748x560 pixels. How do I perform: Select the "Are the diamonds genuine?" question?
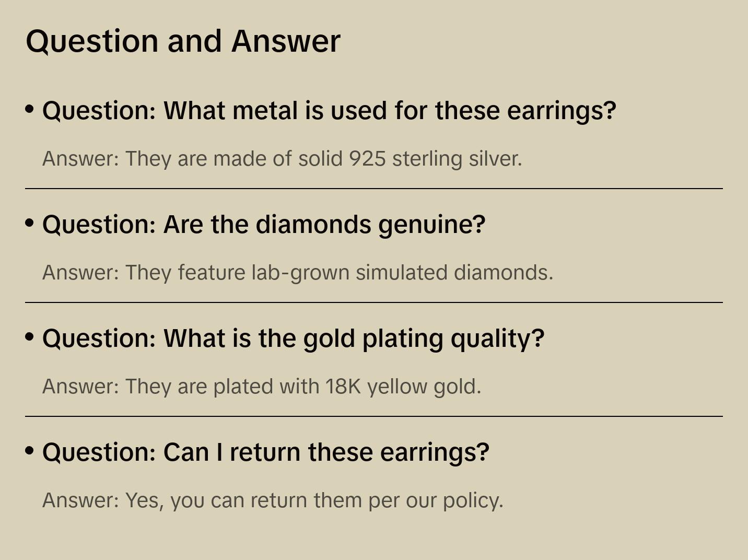tap(264, 225)
